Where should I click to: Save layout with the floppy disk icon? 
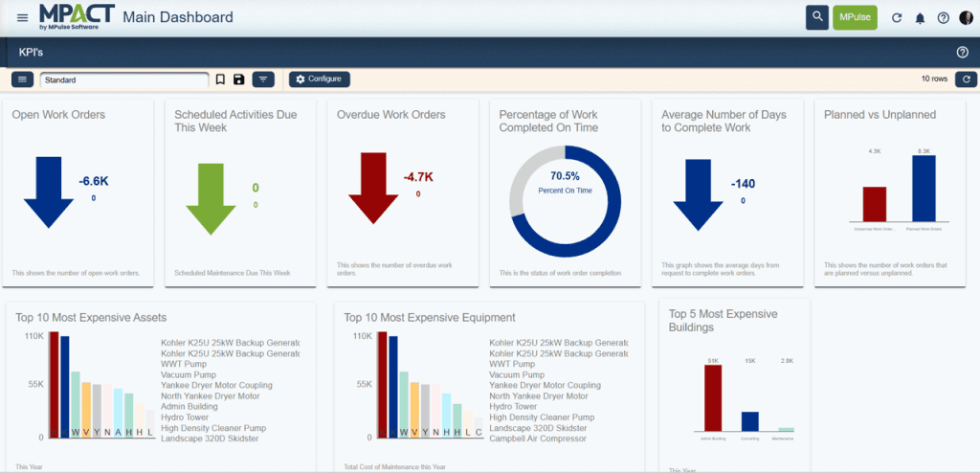(x=238, y=79)
